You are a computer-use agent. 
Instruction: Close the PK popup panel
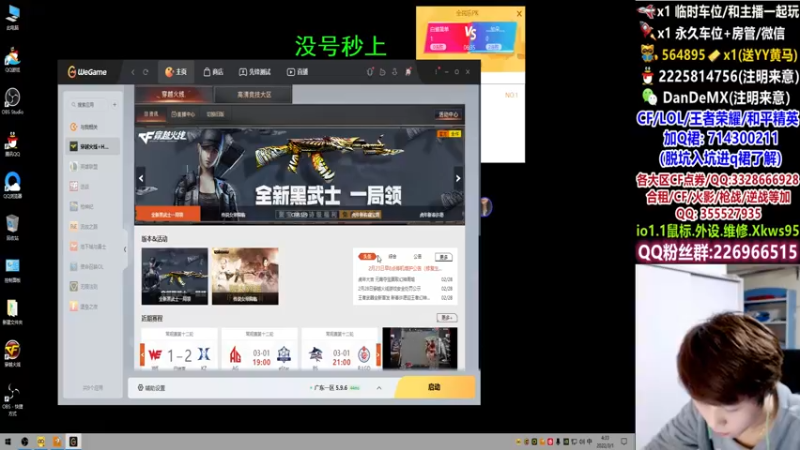[519, 14]
